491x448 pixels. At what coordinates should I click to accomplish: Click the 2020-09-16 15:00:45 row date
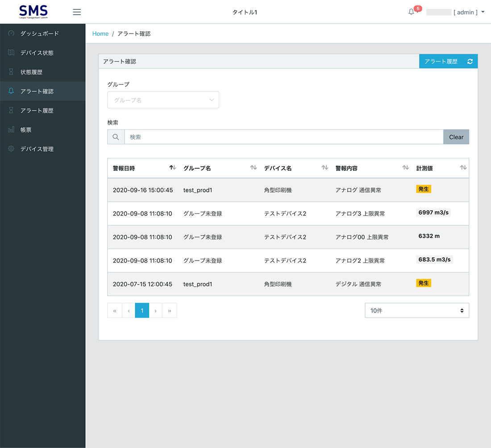coord(143,190)
